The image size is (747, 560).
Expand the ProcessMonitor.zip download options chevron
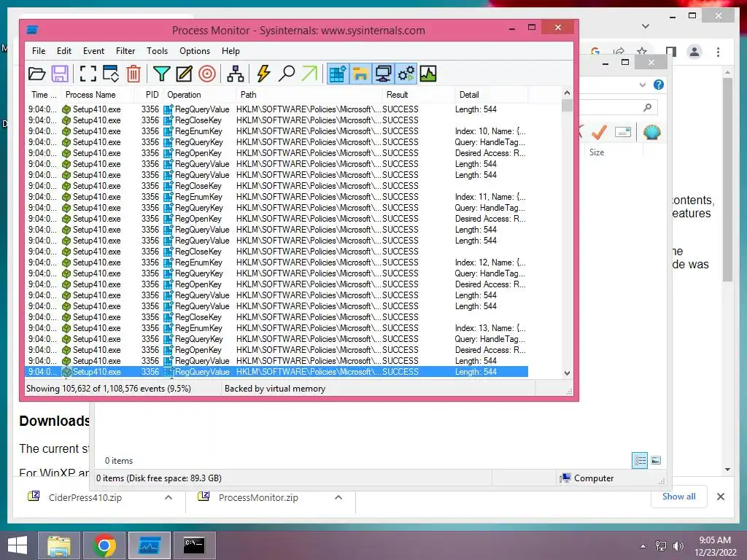[338, 497]
